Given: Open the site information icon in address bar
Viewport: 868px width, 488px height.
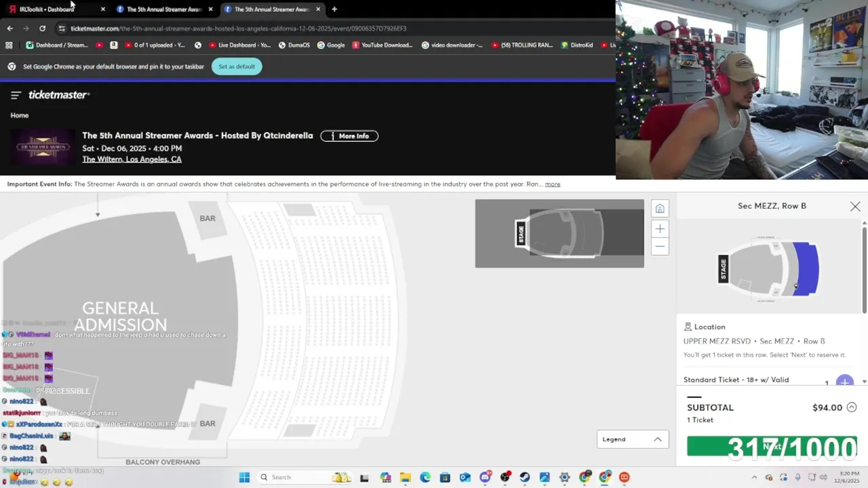Looking at the screenshot, I should pyautogui.click(x=62, y=28).
